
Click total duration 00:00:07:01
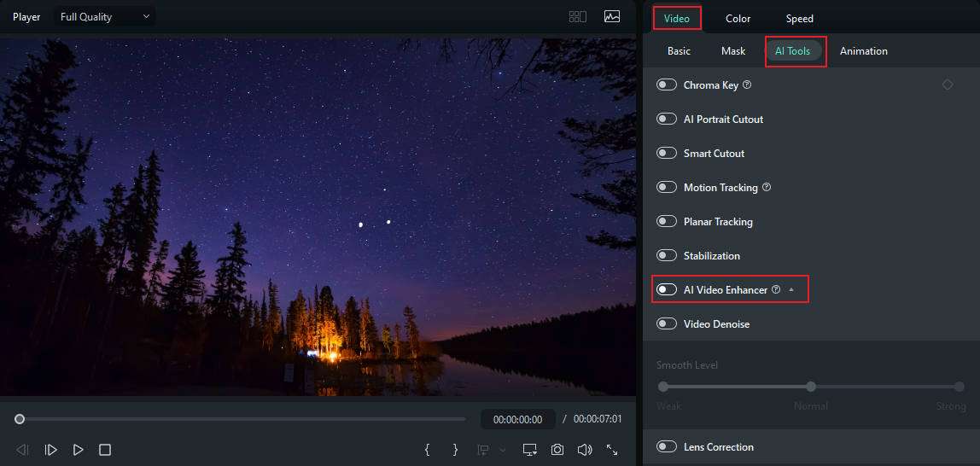click(x=598, y=420)
